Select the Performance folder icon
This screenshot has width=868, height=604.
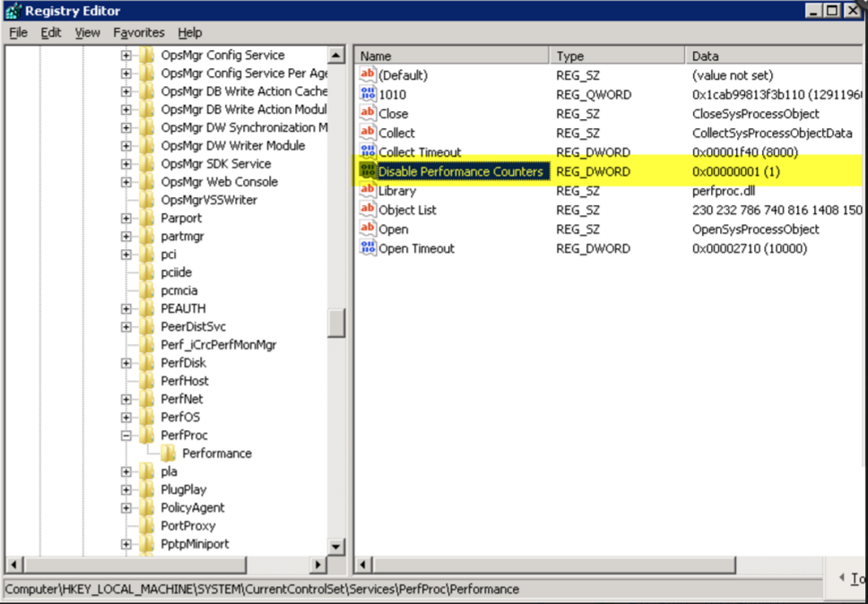169,453
